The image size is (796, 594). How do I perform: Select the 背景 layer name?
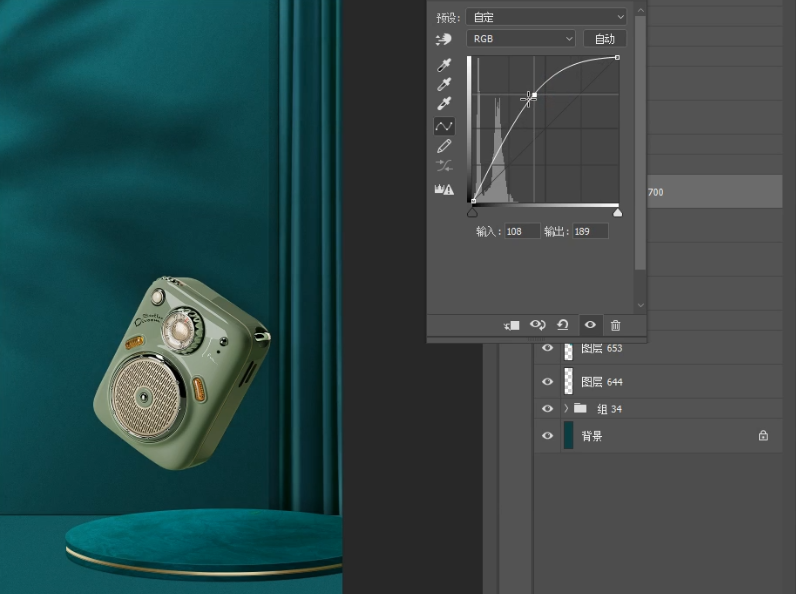pos(592,436)
